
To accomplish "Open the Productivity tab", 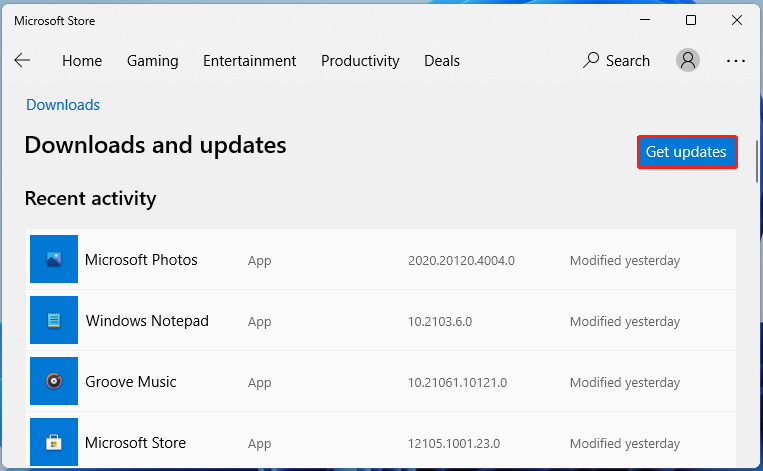I will (360, 61).
